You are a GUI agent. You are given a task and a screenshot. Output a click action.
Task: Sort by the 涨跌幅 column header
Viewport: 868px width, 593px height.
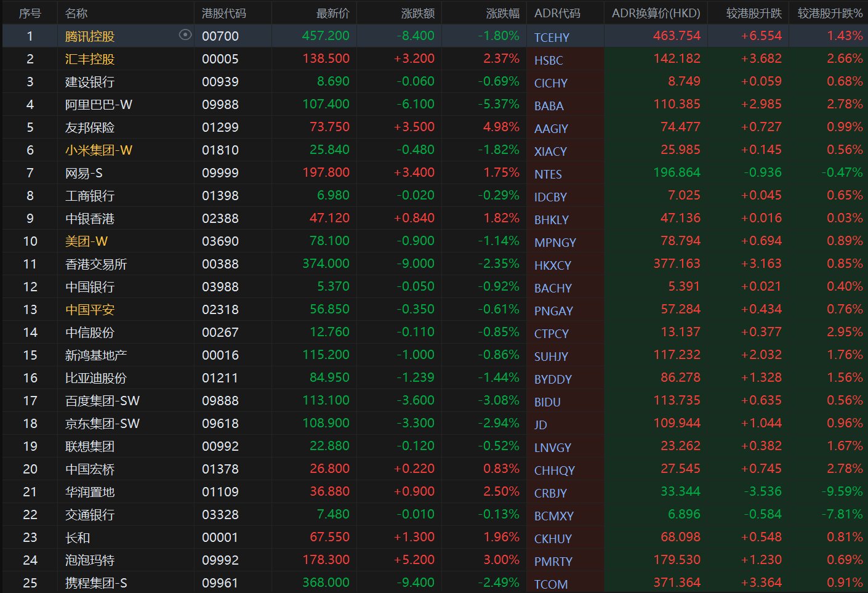click(503, 13)
